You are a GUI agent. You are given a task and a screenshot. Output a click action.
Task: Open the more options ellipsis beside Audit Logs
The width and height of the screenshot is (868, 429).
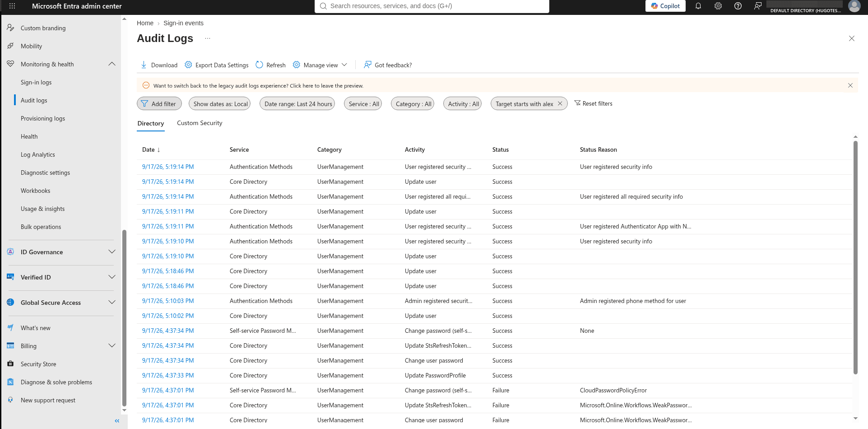[x=207, y=38]
